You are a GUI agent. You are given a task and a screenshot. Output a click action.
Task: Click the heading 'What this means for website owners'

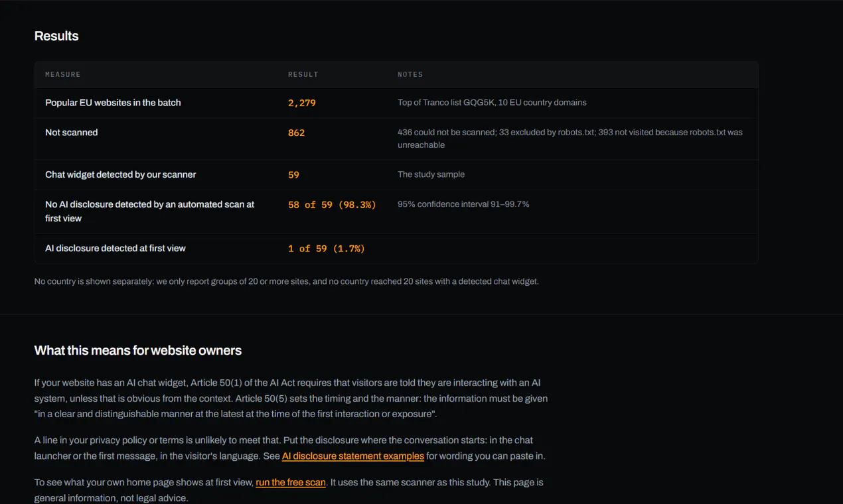138,351
